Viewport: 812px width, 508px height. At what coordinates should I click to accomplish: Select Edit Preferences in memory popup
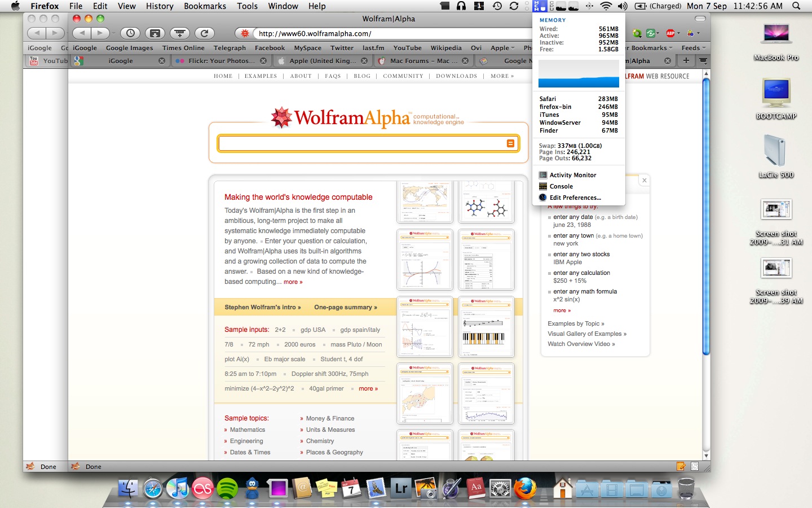575,198
